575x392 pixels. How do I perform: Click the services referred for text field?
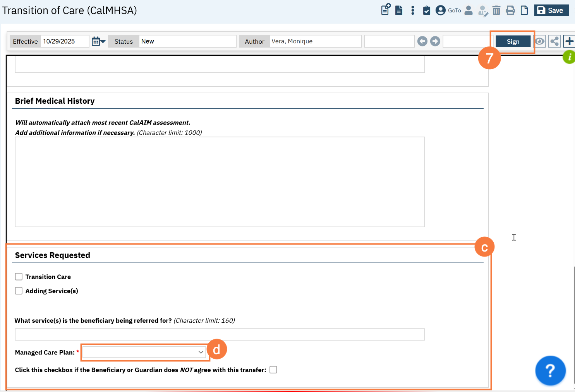click(220, 334)
